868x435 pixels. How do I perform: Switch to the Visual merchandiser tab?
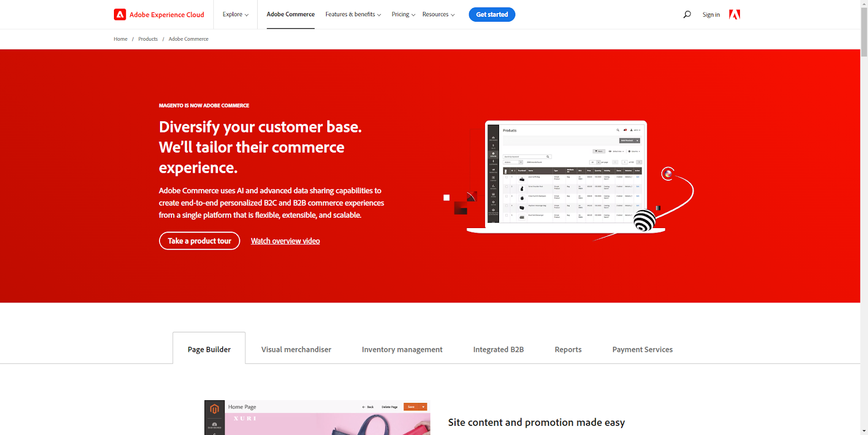coord(296,350)
